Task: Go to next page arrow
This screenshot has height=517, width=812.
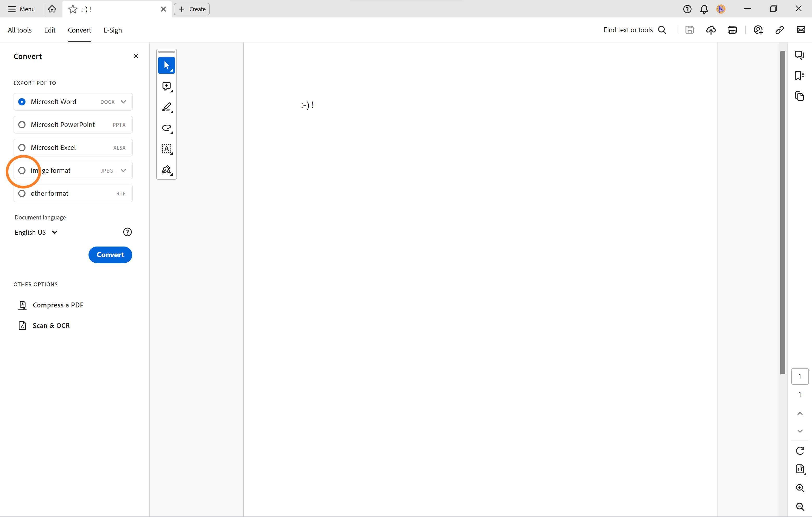Action: [800, 431]
